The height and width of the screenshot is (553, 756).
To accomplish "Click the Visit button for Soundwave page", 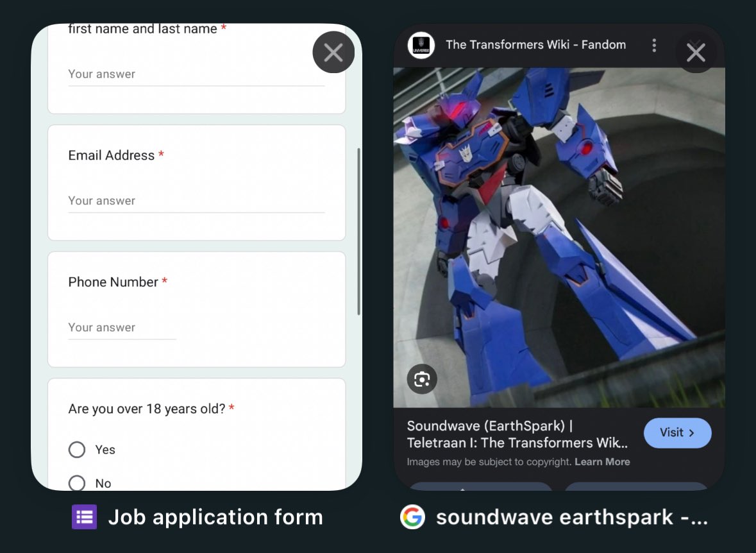I will point(677,433).
